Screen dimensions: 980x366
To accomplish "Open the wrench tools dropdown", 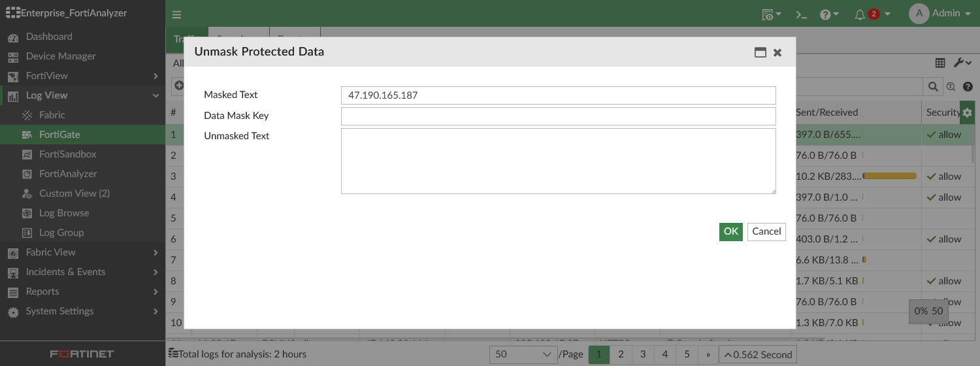I will click(963, 63).
